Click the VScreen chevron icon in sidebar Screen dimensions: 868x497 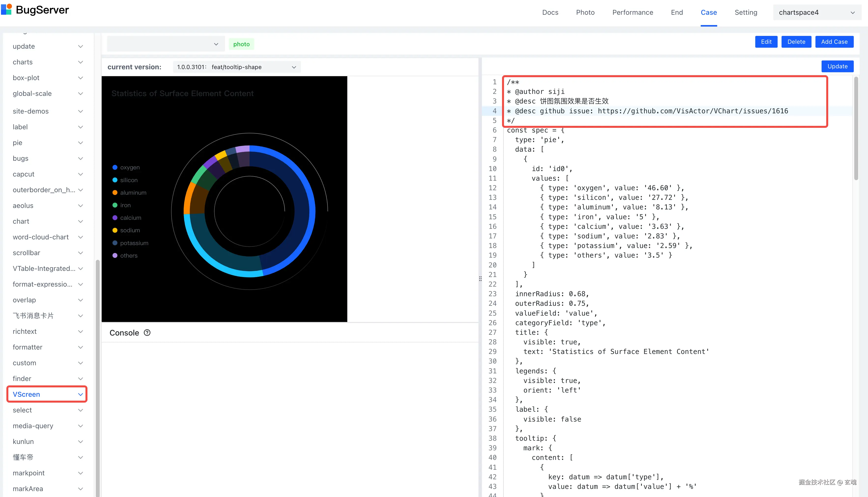[81, 395]
